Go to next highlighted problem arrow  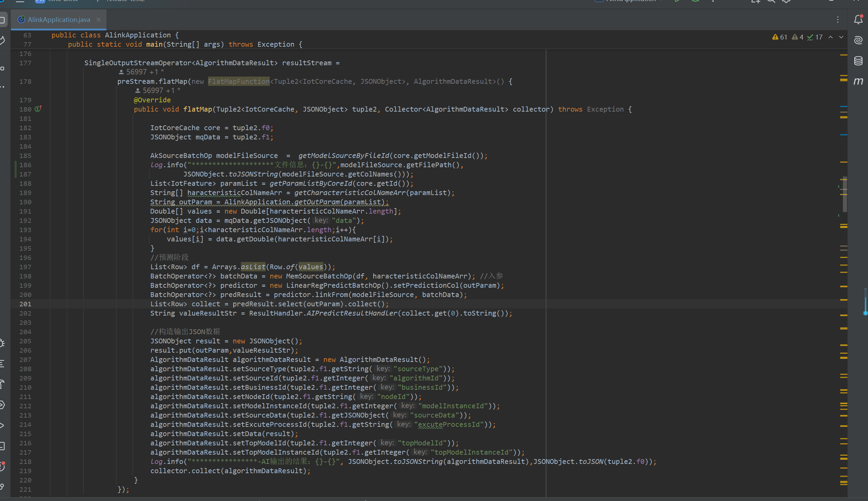tap(841, 37)
